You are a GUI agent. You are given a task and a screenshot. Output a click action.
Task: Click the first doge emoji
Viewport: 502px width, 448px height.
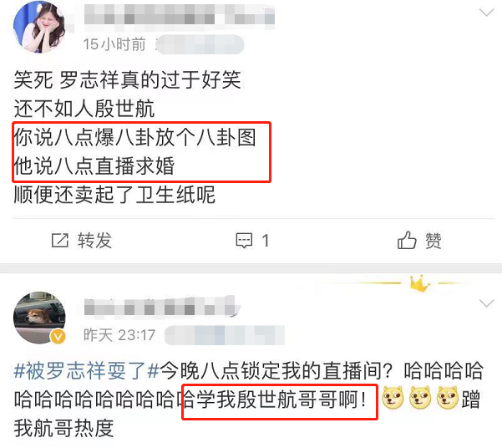coord(393,398)
